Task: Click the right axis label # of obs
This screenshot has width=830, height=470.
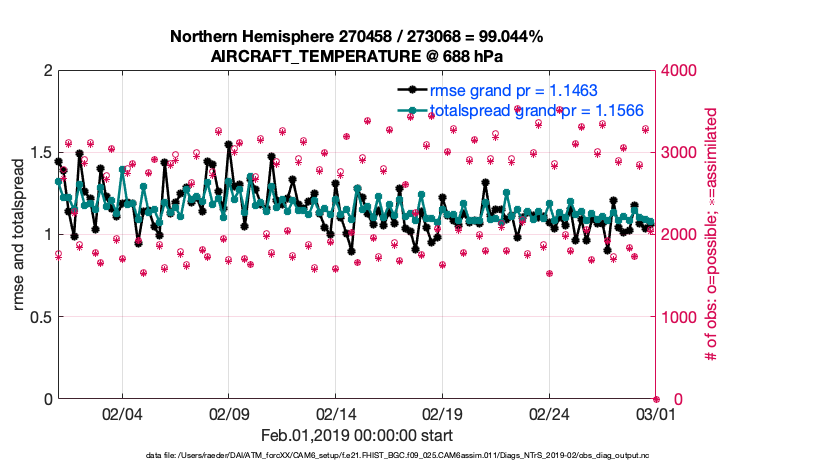Action: pyautogui.click(x=713, y=235)
